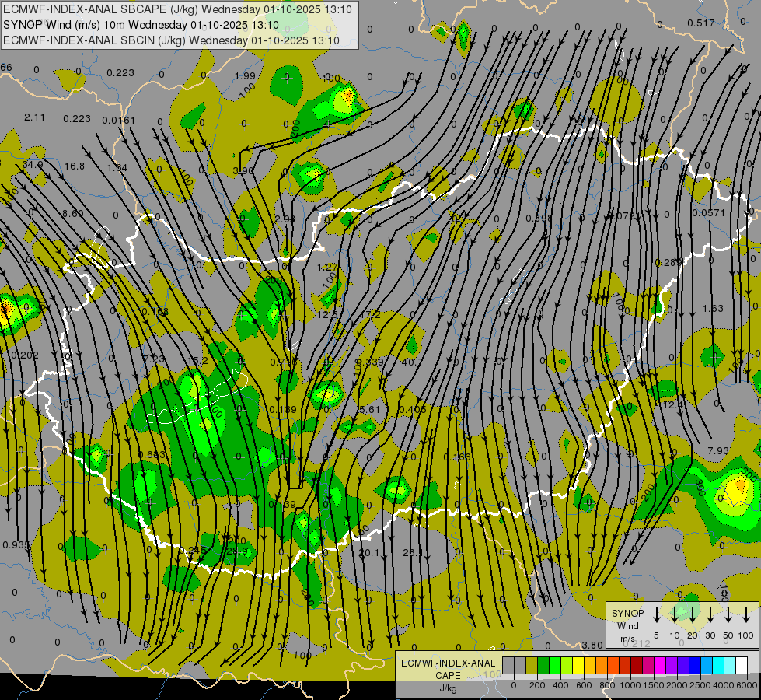
Task: Click the ECMWF-INDEX-ANAL SBCIN title line
Action: click(171, 39)
